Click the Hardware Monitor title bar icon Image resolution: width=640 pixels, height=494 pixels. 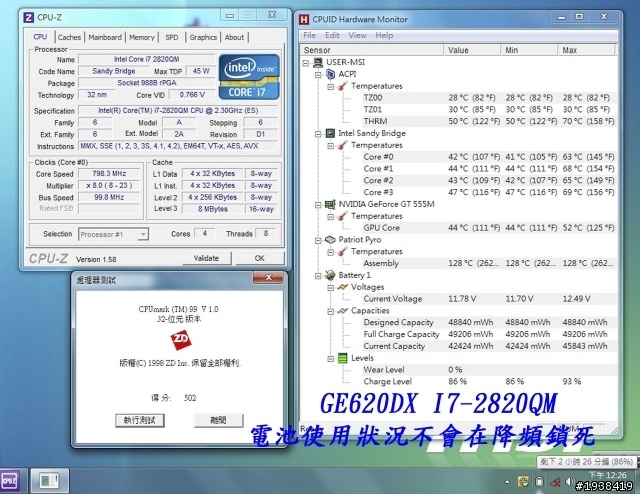click(304, 19)
